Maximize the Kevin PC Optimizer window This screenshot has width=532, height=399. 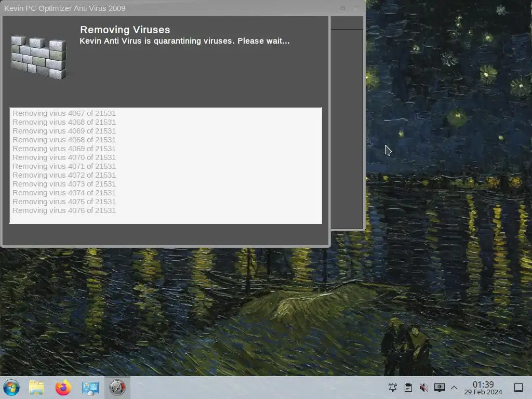coord(343,8)
